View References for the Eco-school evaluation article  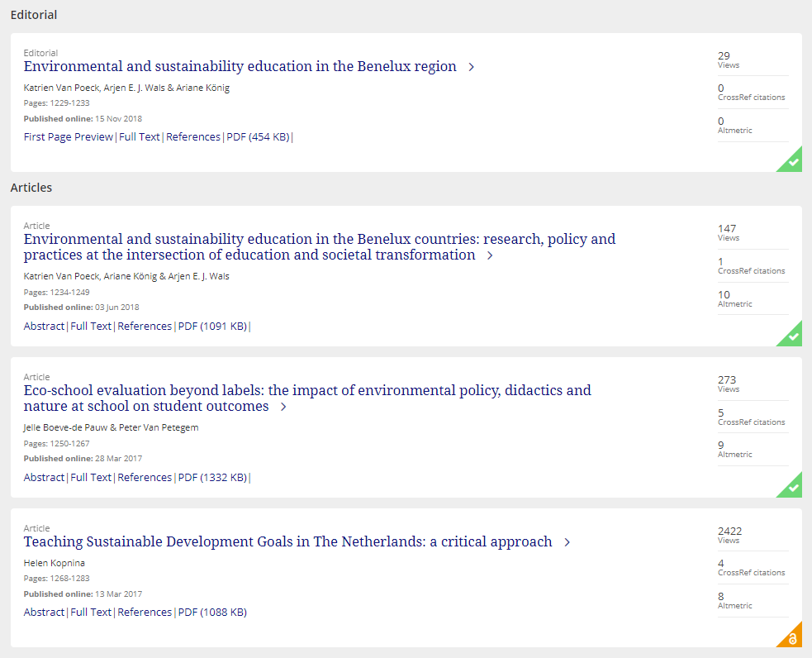tap(145, 478)
